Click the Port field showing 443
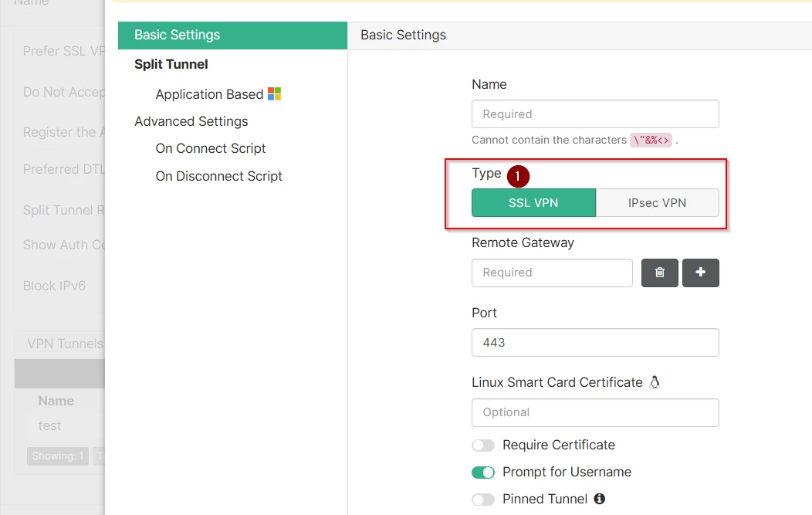The width and height of the screenshot is (812, 515). [595, 343]
